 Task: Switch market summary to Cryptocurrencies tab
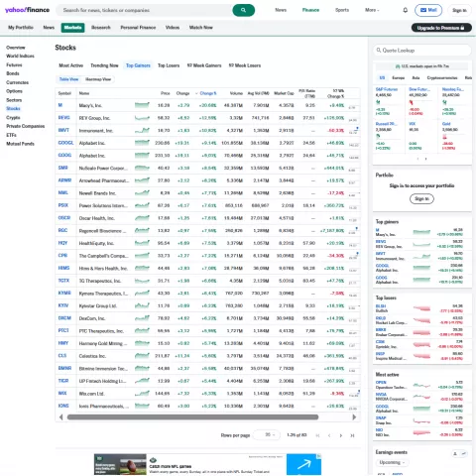pos(442,77)
